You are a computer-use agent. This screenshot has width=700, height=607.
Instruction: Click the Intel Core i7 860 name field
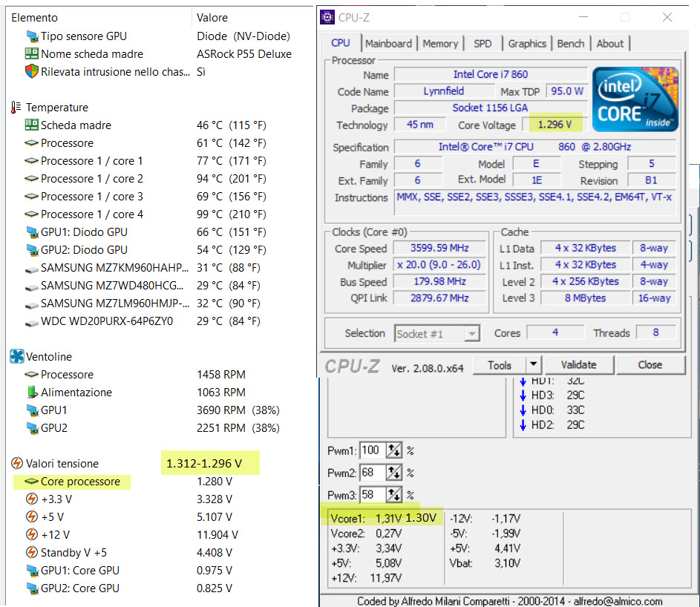(491, 74)
